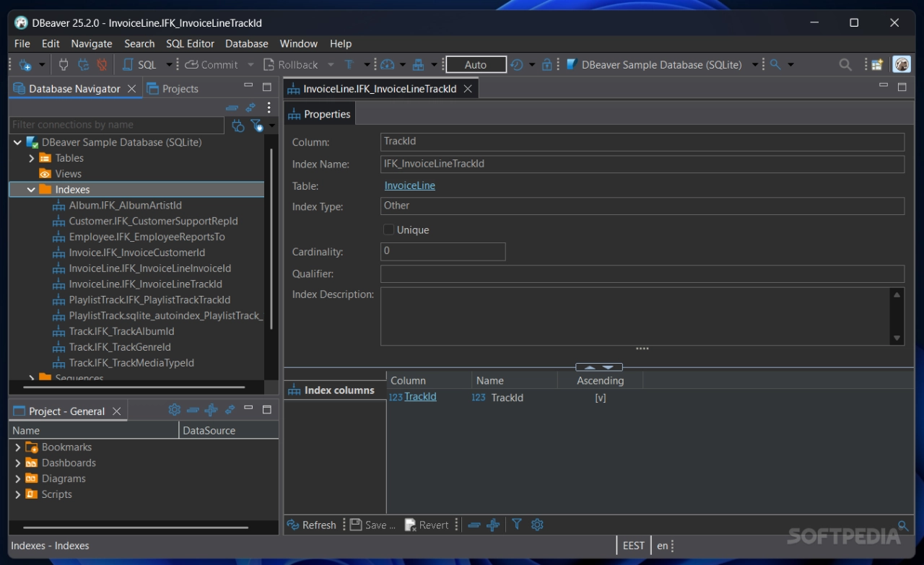Image resolution: width=924 pixels, height=565 pixels.
Task: Open the SQL Editor menu
Action: click(191, 43)
